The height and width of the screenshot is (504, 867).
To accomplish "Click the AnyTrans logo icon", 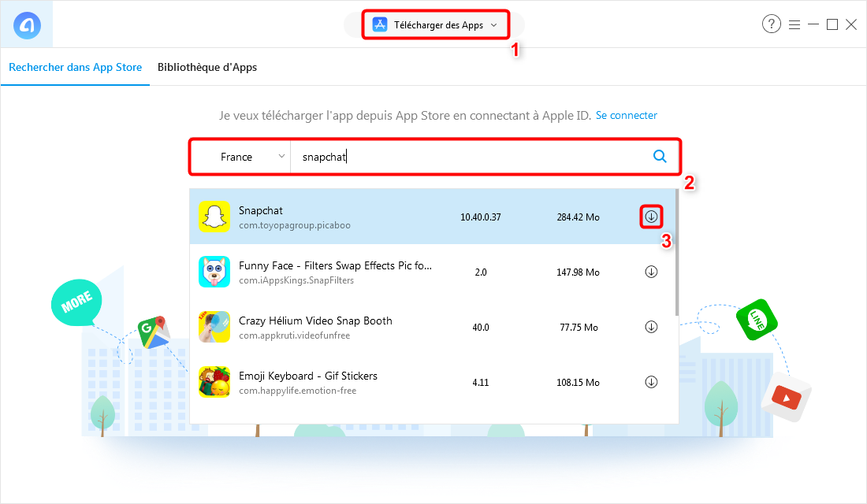I will 27,25.
